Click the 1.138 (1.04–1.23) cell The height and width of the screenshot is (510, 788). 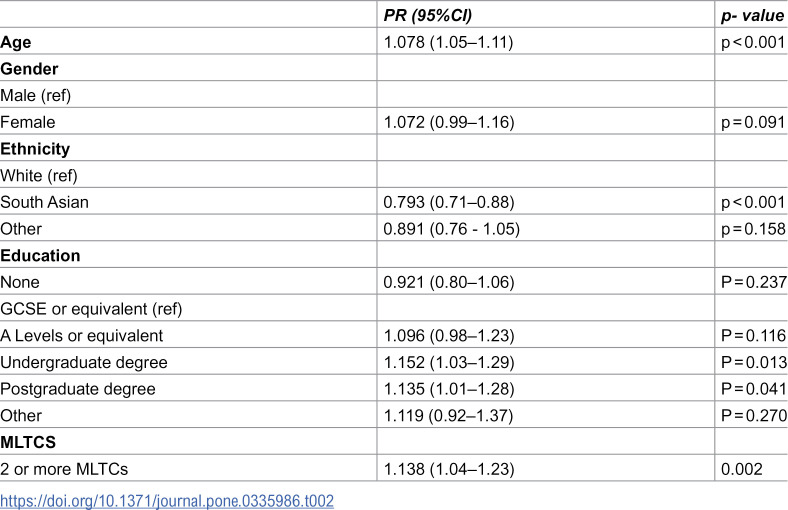click(449, 469)
